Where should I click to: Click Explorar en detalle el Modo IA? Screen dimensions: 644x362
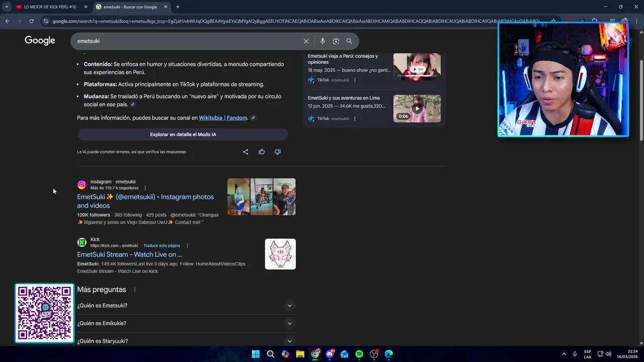pos(183,134)
